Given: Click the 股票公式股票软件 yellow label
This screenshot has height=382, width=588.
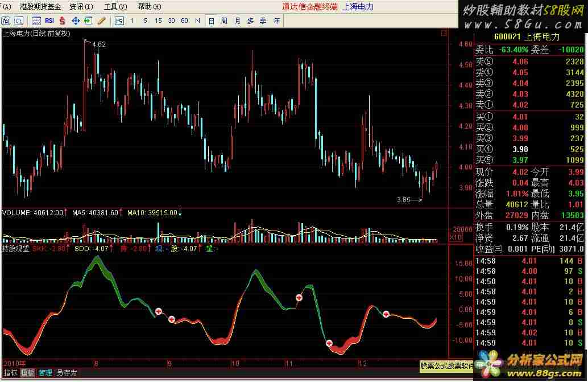Looking at the screenshot, I should point(446,365).
